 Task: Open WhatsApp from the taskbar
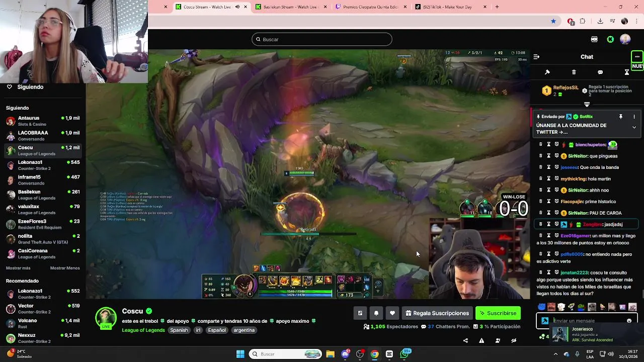coord(405,354)
